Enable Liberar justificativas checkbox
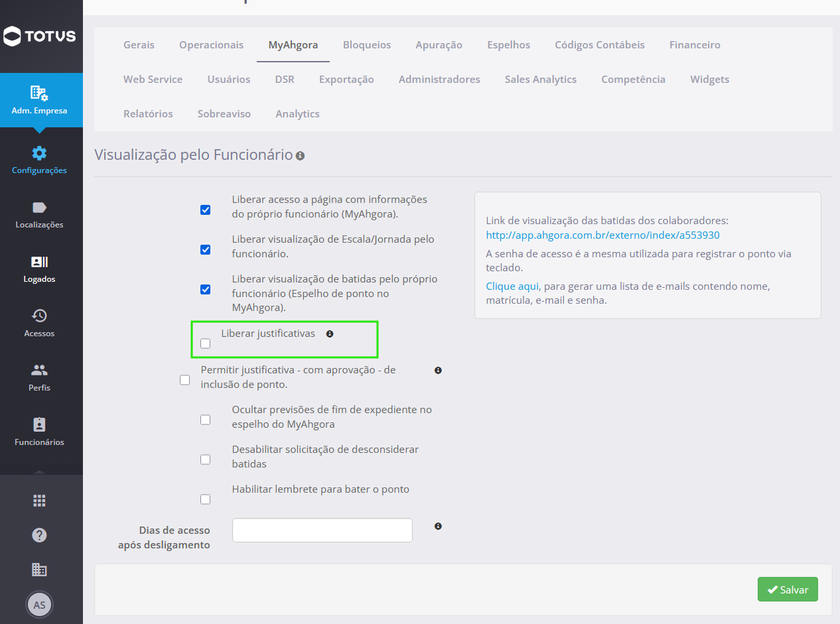This screenshot has width=840, height=624. pyautogui.click(x=205, y=343)
